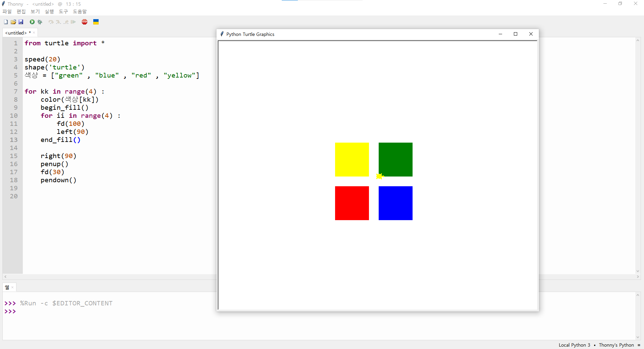Click the Step into toolbar icon
The image size is (644, 349).
[x=58, y=22]
